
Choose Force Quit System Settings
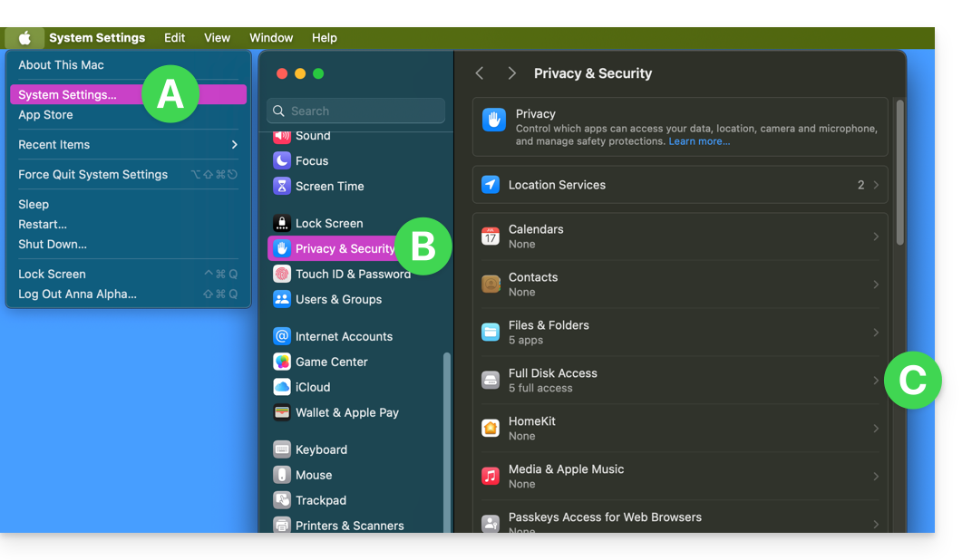coord(92,175)
